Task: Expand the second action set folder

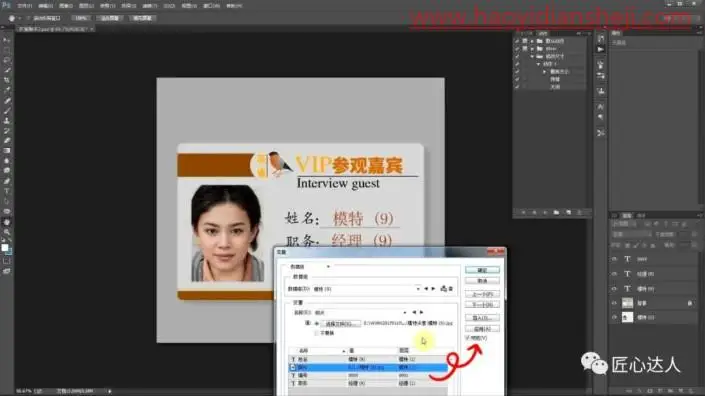Action: pyautogui.click(x=532, y=49)
